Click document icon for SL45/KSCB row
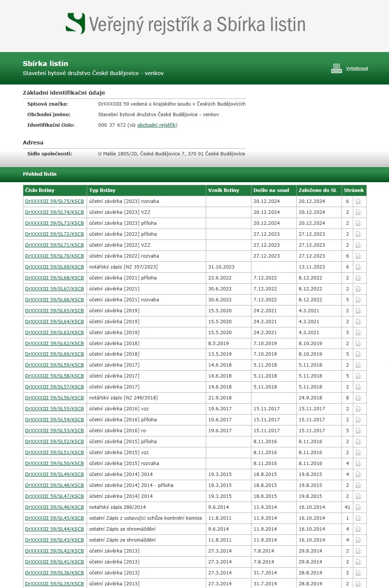The width and height of the screenshot is (389, 588). [358, 518]
